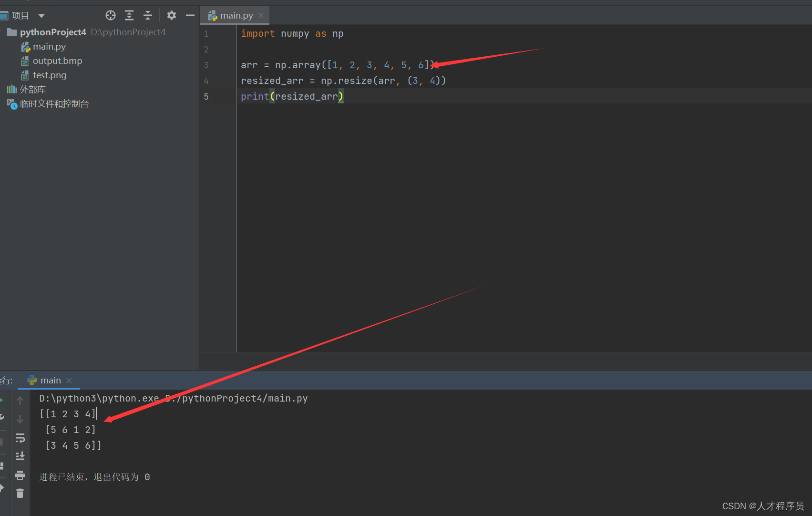Image resolution: width=812 pixels, height=516 pixels.
Task: Click the up stack trace arrow
Action: click(x=20, y=400)
